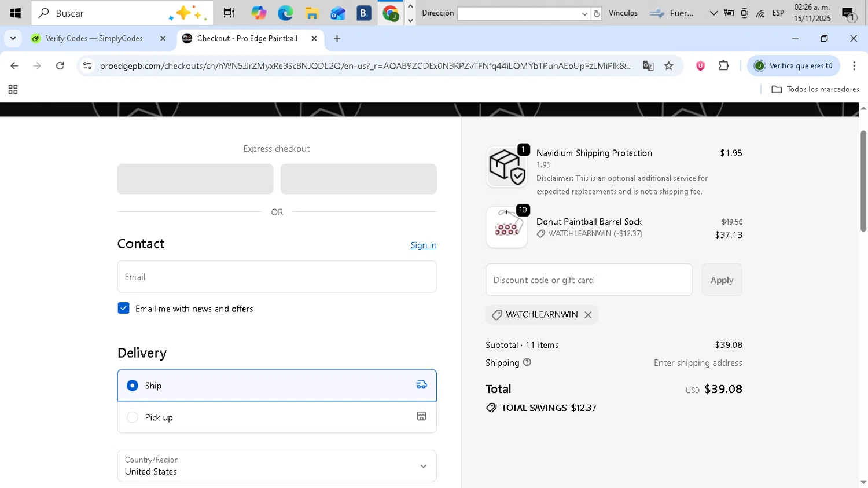Screen dimensions: 868x488
Task: Open the Windows Start menu
Action: click(15, 13)
